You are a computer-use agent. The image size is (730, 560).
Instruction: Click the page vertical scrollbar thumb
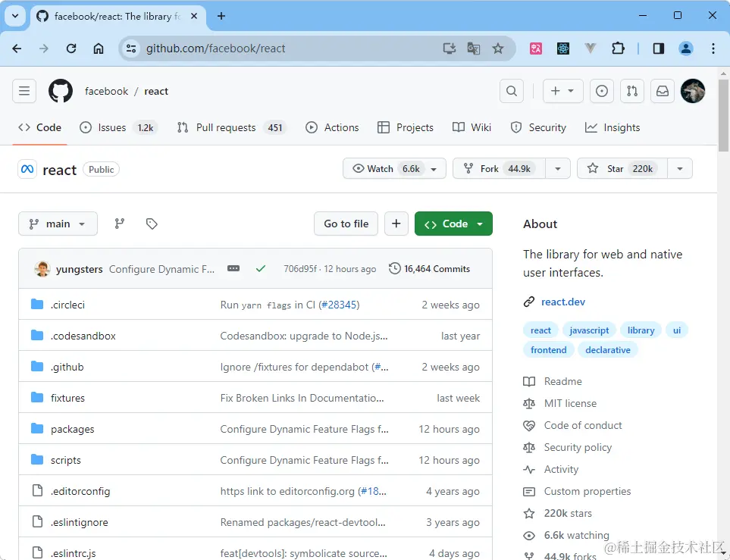point(723,115)
